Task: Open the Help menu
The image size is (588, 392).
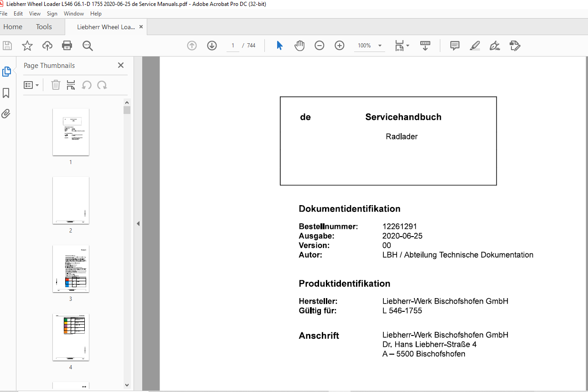Action: (x=96, y=14)
